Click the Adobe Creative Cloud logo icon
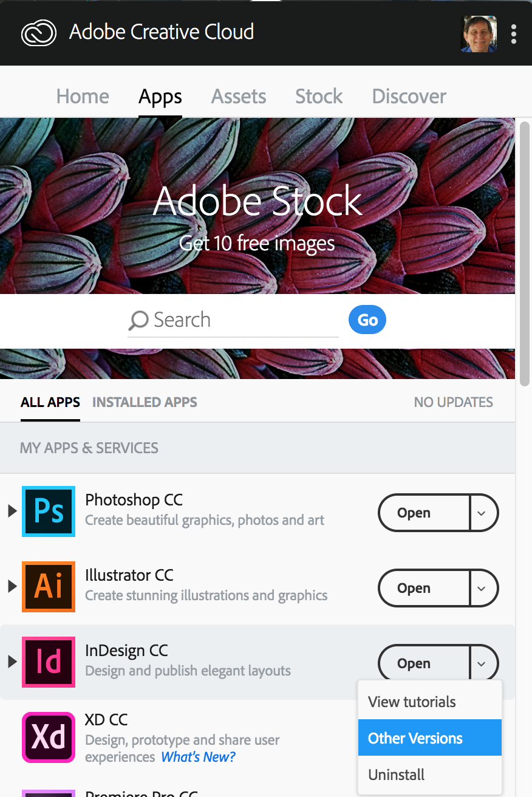 tap(39, 33)
